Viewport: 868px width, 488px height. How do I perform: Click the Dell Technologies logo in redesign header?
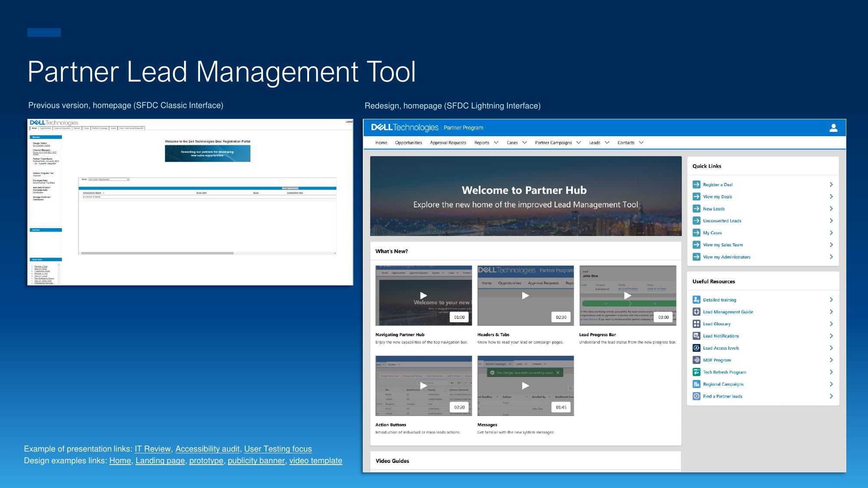pyautogui.click(x=404, y=128)
